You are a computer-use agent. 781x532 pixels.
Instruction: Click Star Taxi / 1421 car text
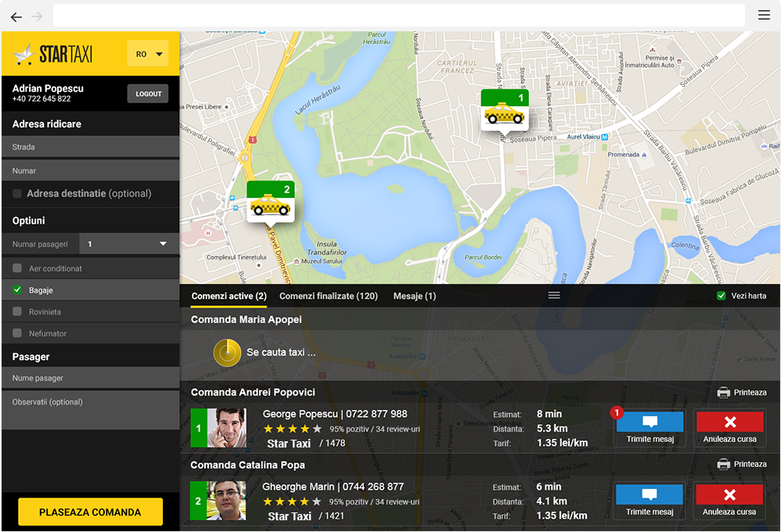tap(306, 516)
